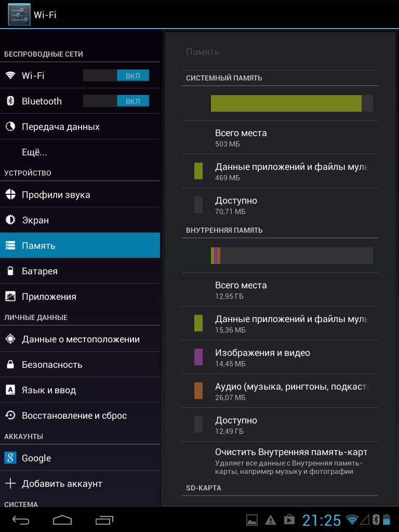The height and width of the screenshot is (532, 399).
Task: Tap the battery icon in the settings list
Action: (10, 271)
